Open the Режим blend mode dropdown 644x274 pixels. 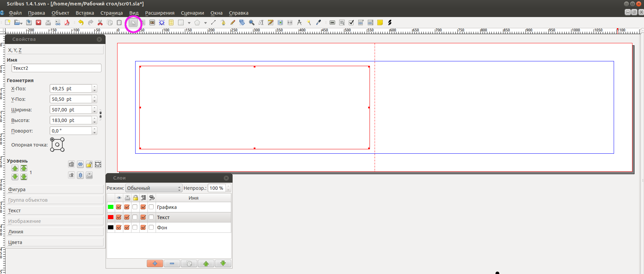(x=154, y=188)
